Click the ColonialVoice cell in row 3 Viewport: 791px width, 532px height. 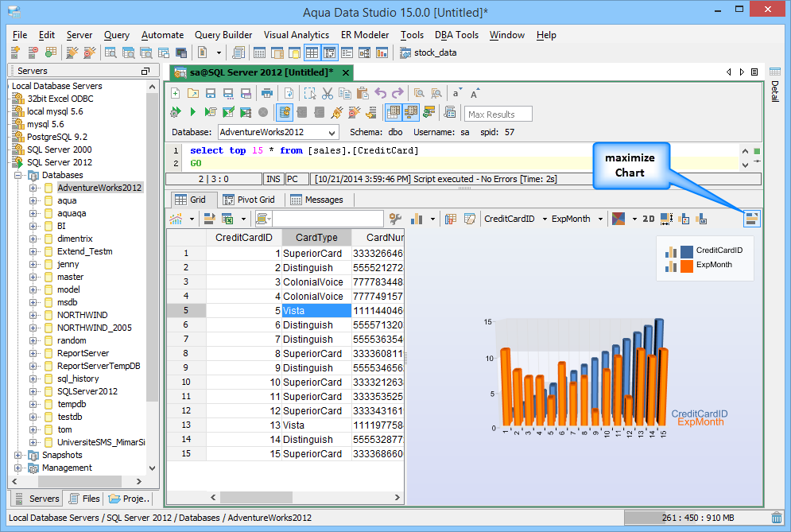(x=316, y=282)
